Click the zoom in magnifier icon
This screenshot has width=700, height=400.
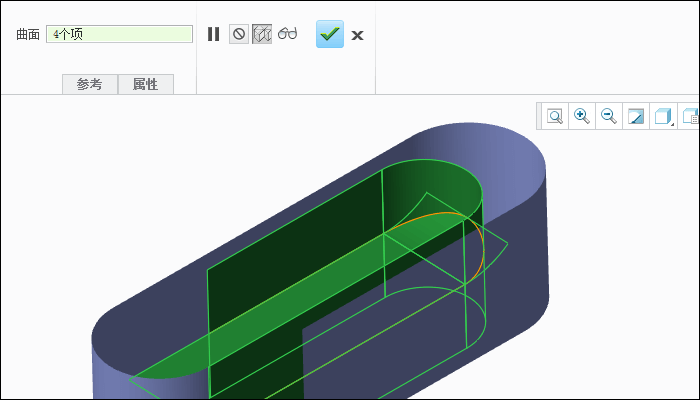582,116
